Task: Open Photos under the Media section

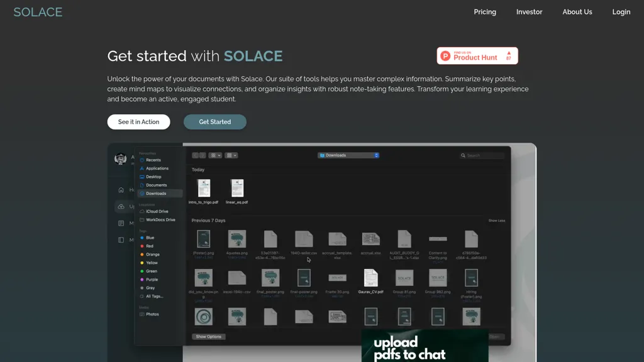Action: tap(152, 313)
